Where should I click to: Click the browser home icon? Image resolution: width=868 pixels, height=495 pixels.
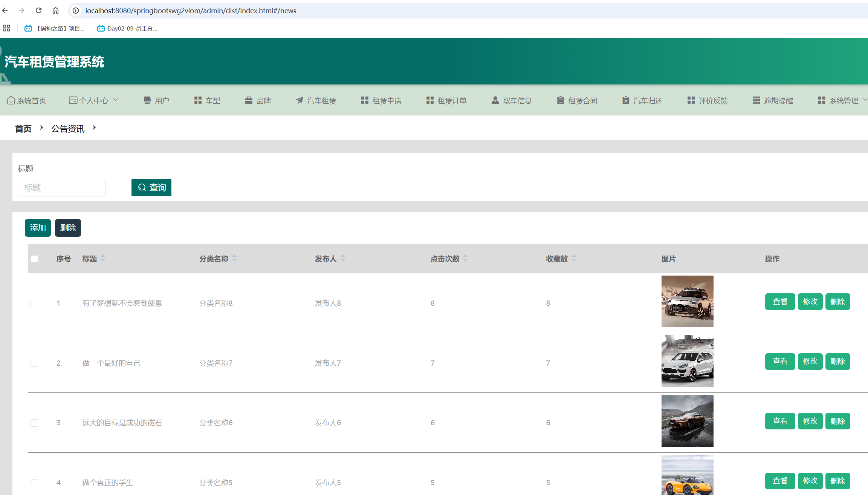coord(55,11)
